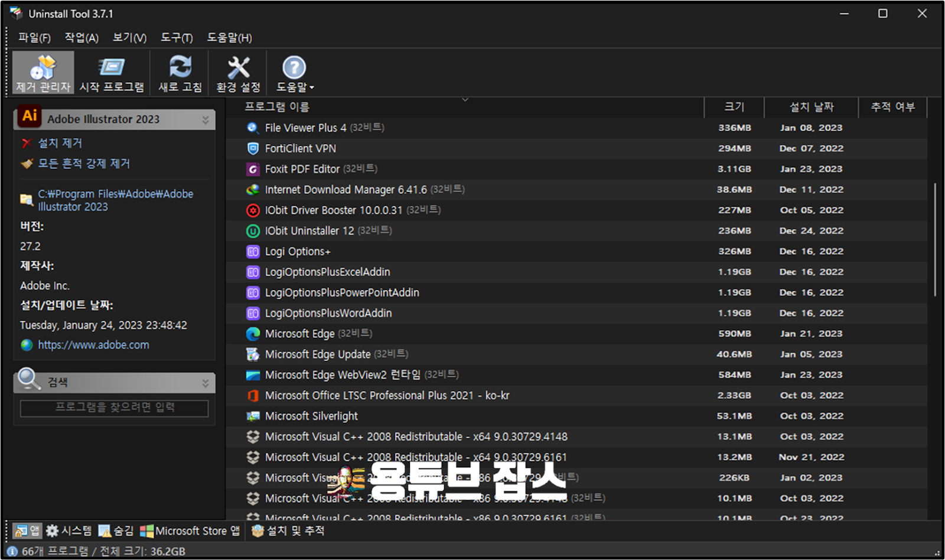Click the Refresh (새로 고침) toolbar icon
Viewport: 945px width, 560px height.
tap(180, 73)
